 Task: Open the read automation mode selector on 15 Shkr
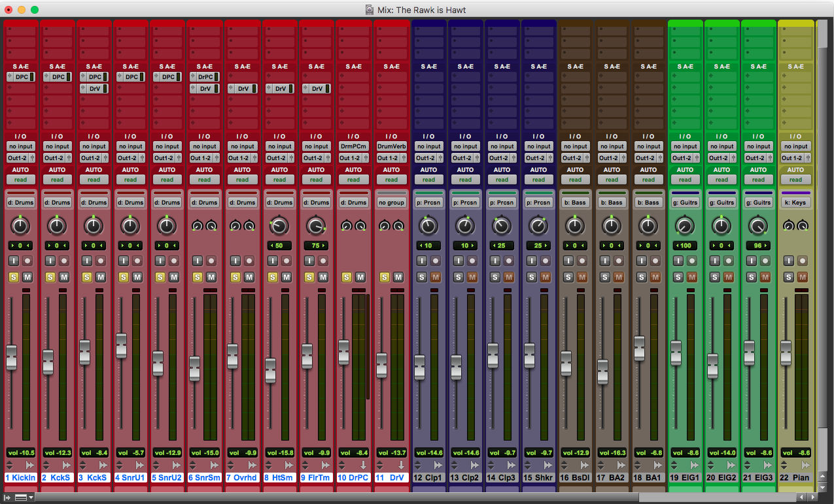click(x=538, y=179)
